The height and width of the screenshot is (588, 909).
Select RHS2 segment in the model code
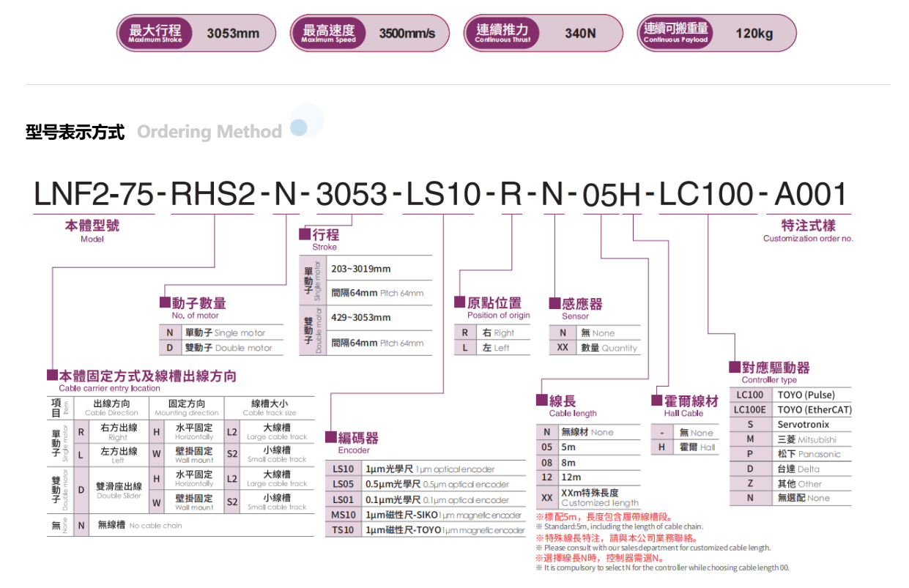click(x=212, y=194)
